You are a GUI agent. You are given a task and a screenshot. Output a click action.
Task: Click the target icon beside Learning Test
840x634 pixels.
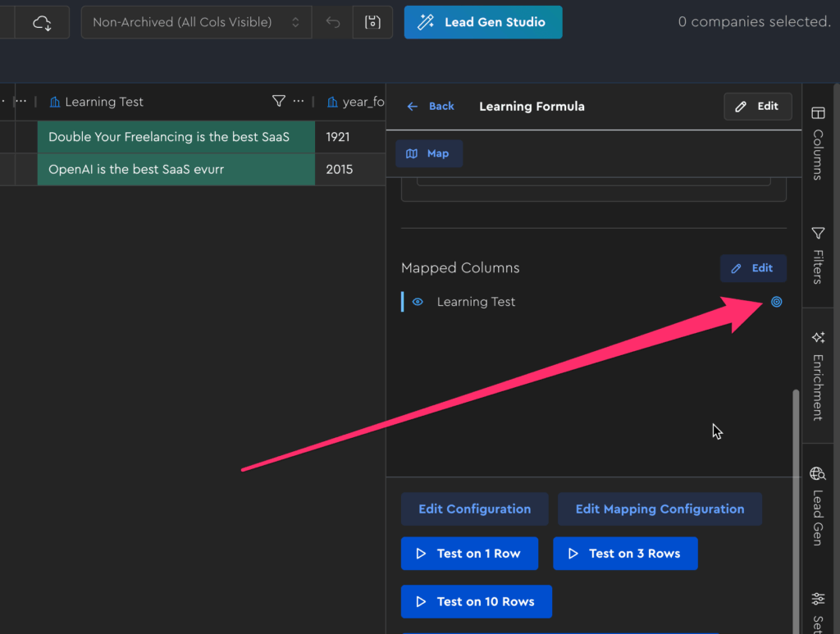[x=776, y=302]
